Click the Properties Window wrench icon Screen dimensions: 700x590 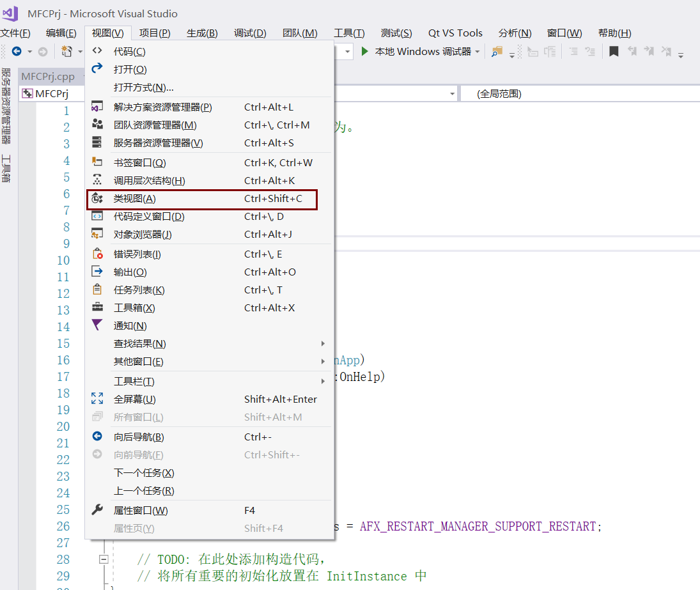coord(97,509)
